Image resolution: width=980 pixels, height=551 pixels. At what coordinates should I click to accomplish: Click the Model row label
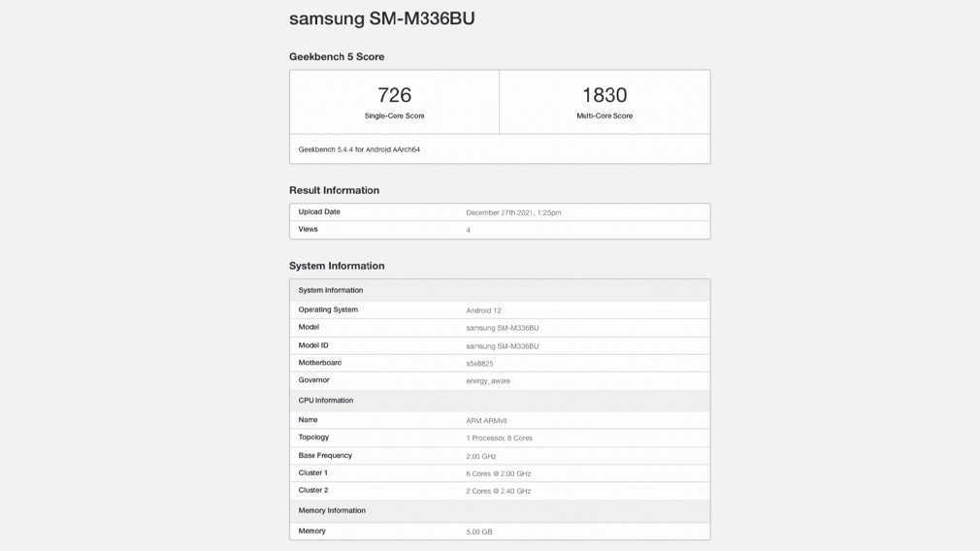(309, 327)
